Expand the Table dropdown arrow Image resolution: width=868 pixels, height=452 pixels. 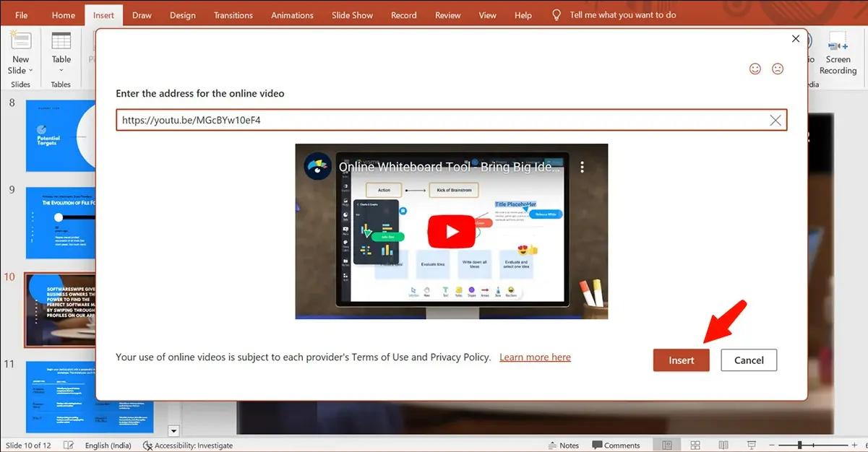pos(61,71)
